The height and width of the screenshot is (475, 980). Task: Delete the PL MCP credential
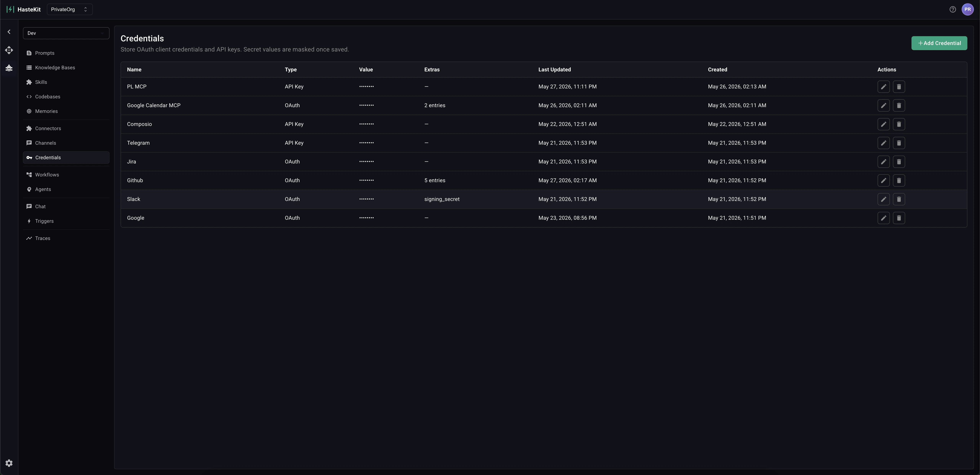point(899,87)
